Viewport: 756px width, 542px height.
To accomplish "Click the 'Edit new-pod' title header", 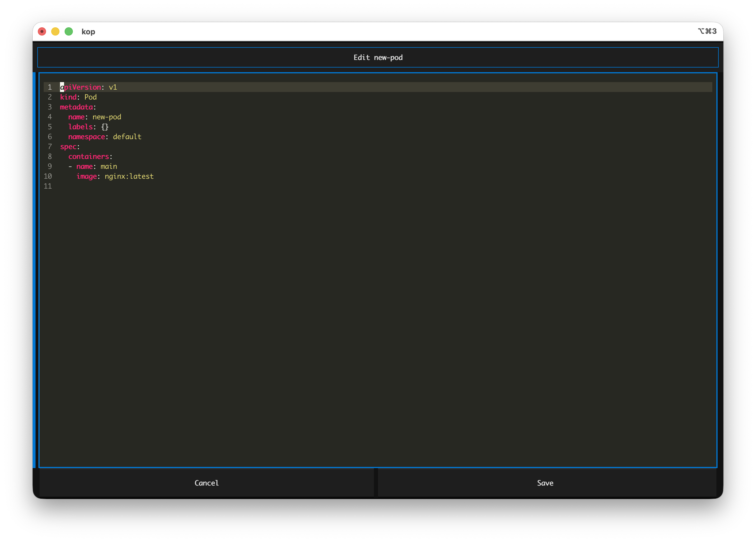I will 378,57.
